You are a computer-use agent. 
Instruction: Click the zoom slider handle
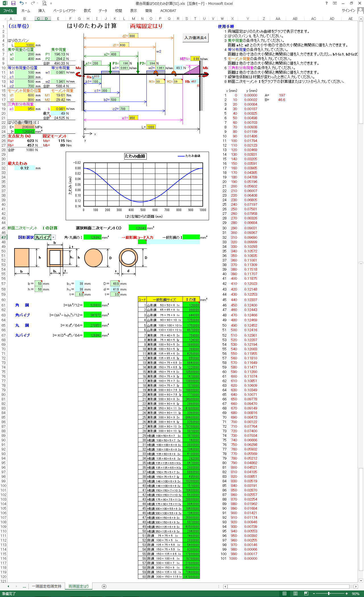tap(329, 594)
